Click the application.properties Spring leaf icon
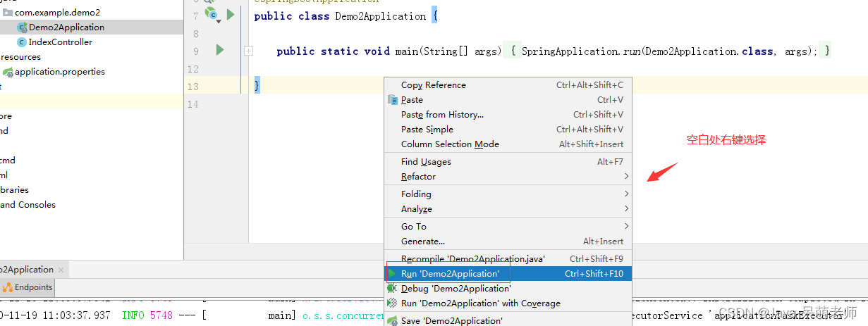Image resolution: width=868 pixels, height=326 pixels. point(8,72)
